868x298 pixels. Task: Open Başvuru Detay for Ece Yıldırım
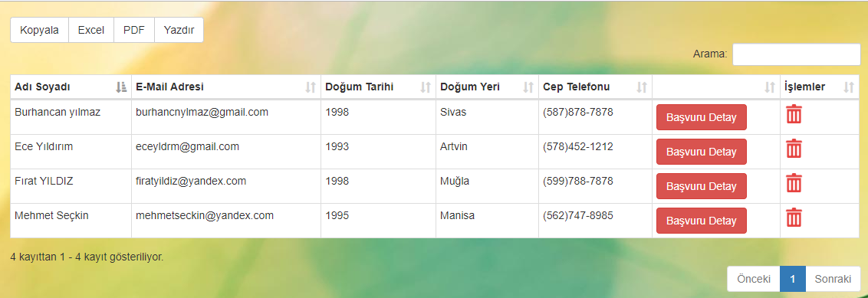(702, 152)
